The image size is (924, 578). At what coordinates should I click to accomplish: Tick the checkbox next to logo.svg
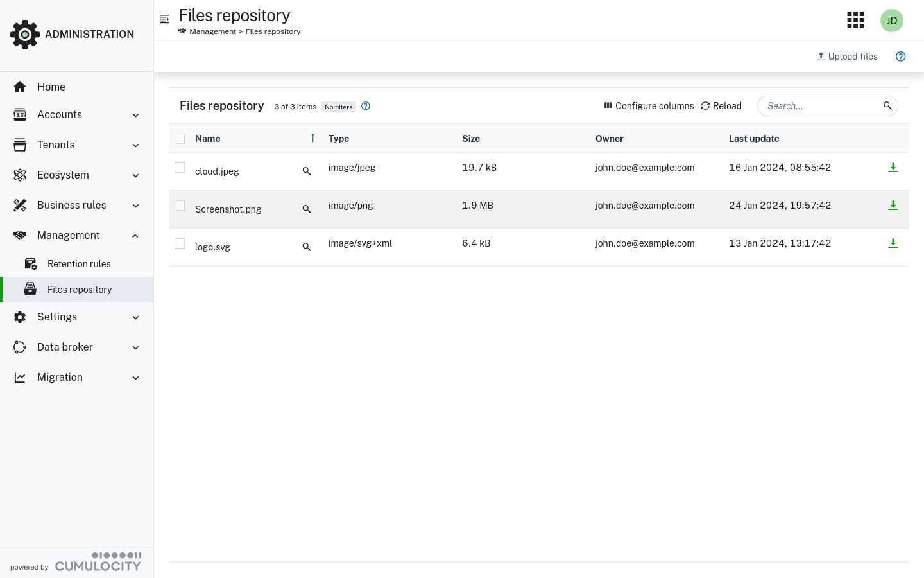[x=180, y=243]
